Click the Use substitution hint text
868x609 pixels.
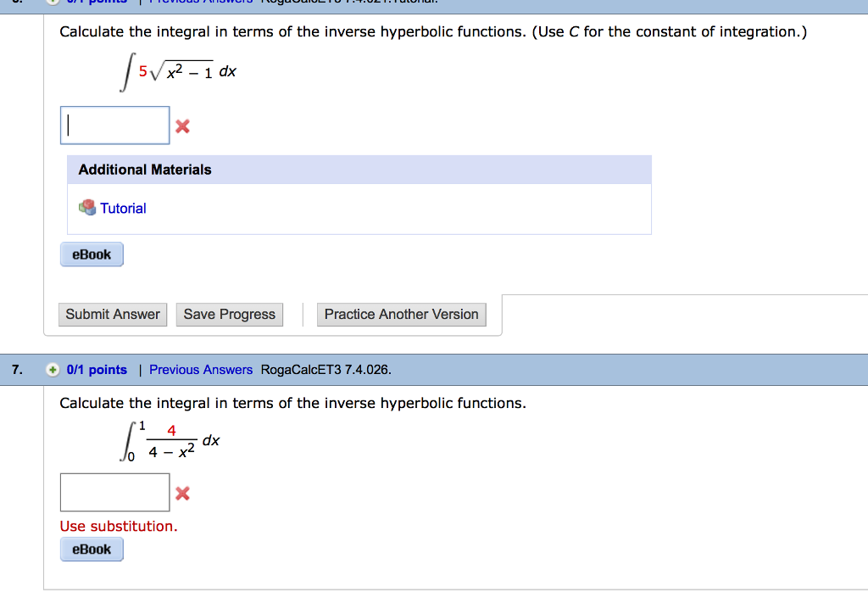[119, 526]
